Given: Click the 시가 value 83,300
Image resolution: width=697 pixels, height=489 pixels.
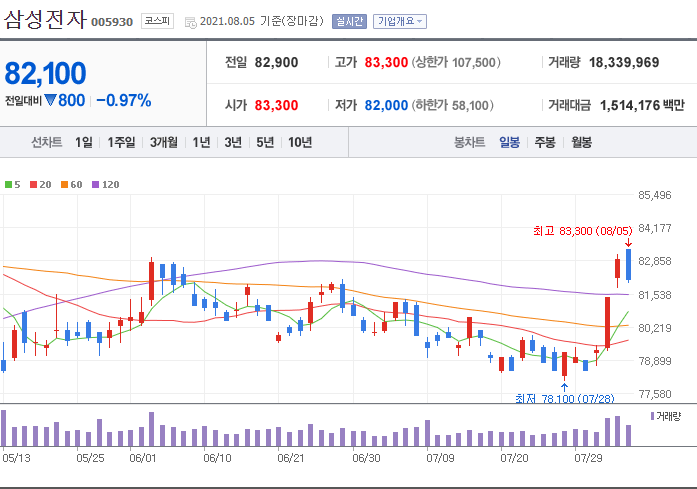Looking at the screenshot, I should pyautogui.click(x=276, y=105).
